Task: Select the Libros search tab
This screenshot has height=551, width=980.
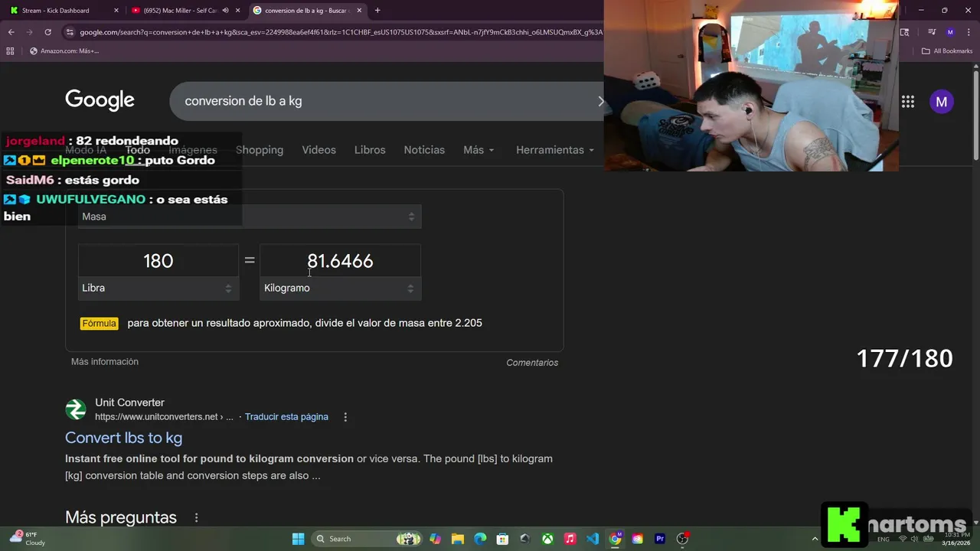Action: pyautogui.click(x=370, y=150)
